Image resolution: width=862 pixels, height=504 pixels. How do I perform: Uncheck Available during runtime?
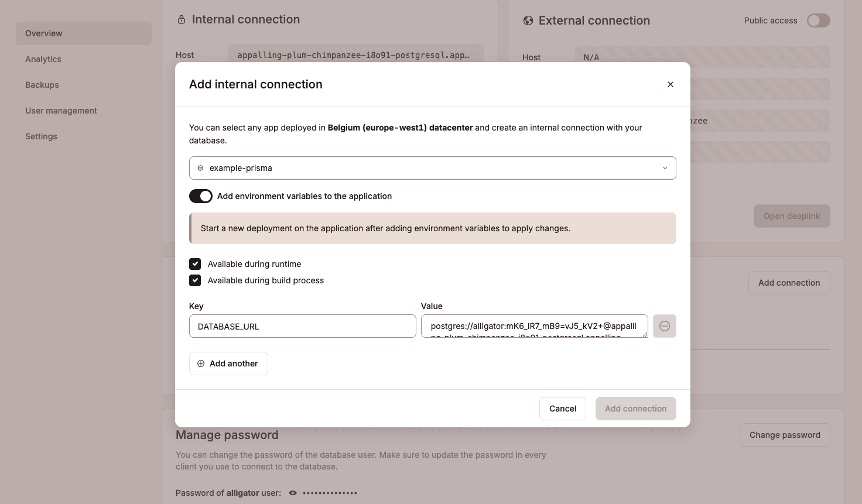click(195, 264)
